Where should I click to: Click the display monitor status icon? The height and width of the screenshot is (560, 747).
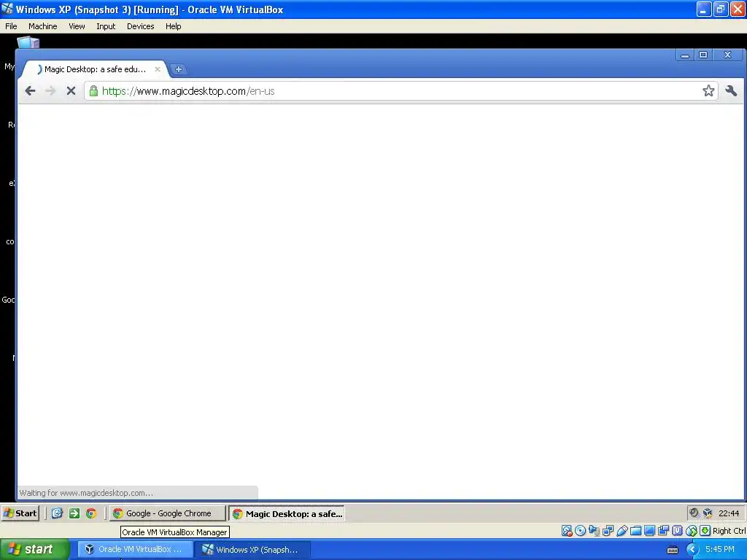[649, 531]
